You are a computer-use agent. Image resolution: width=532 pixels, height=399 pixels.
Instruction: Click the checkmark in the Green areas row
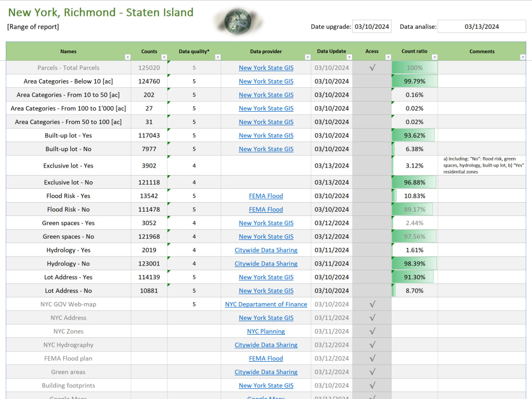372,372
